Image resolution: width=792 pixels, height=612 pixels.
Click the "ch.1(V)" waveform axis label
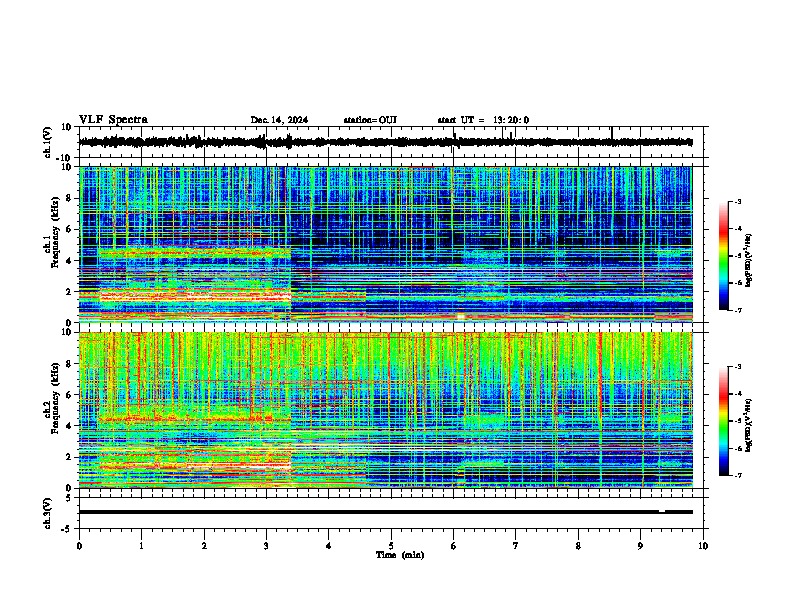48,142
